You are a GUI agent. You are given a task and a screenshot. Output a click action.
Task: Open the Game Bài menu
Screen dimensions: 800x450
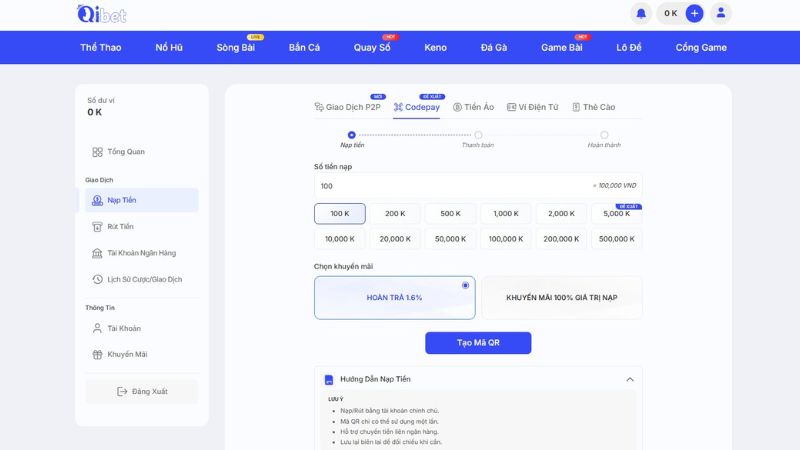[x=562, y=47]
